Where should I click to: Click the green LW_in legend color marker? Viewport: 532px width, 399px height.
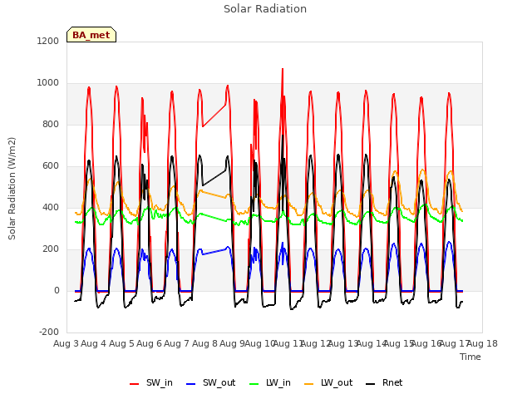pyautogui.click(x=254, y=384)
